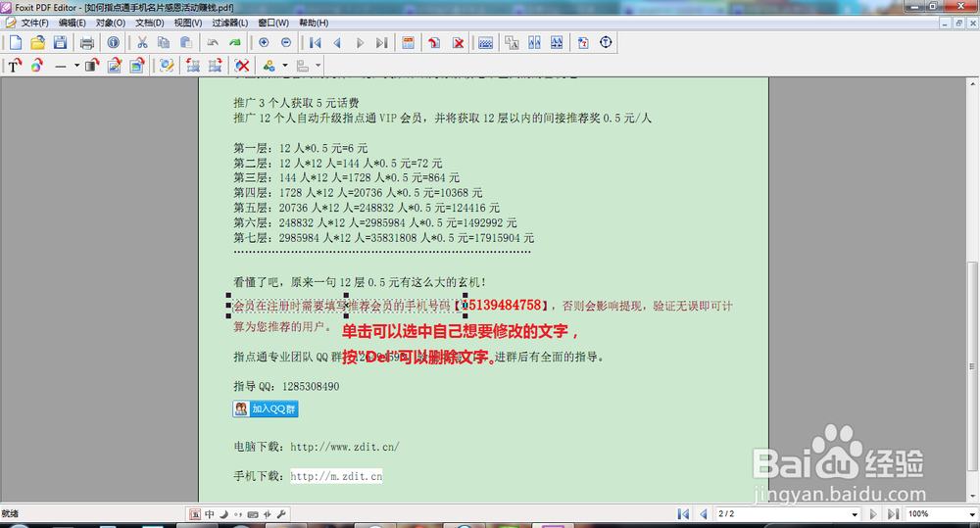Expand the align objects dropdown arrow

(318, 65)
